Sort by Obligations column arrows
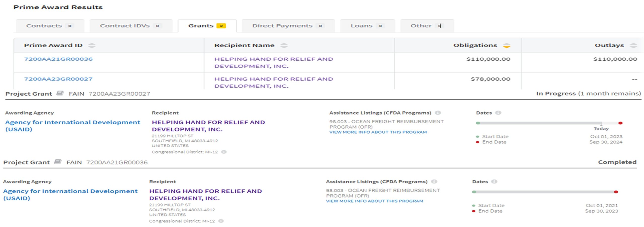 [x=506, y=46]
